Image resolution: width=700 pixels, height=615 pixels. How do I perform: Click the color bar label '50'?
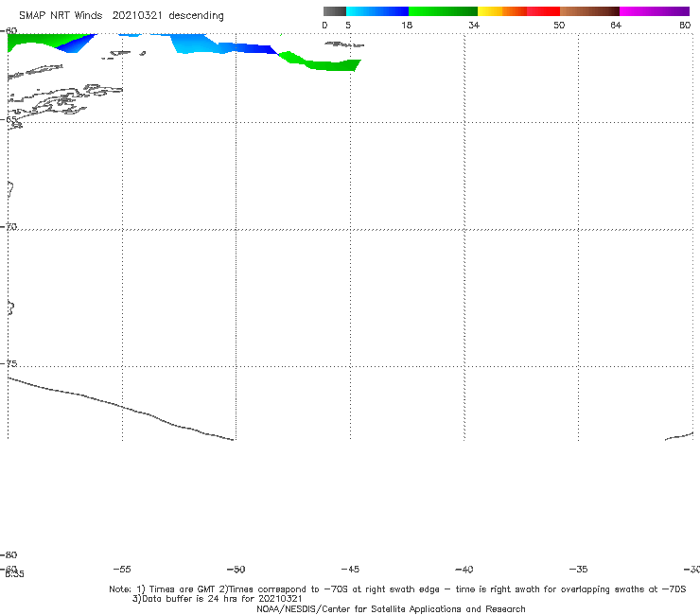pos(559,25)
